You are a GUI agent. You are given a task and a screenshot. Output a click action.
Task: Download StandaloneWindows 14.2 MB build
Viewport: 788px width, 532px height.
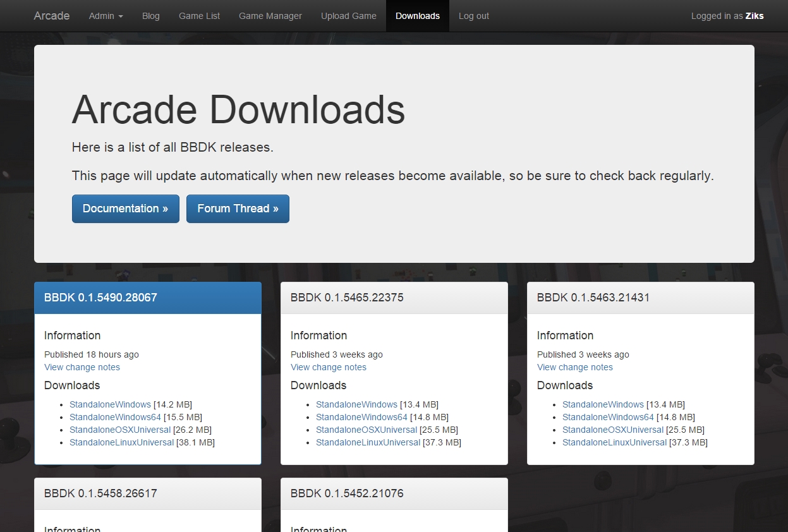111,404
